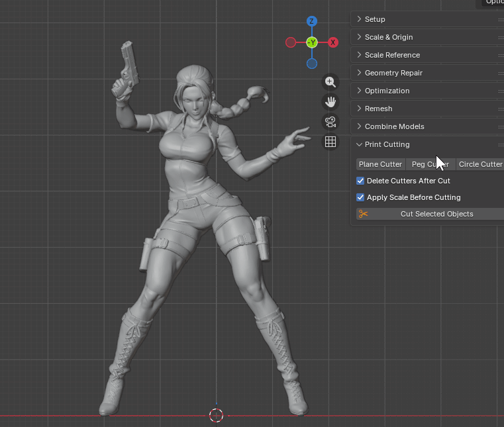Collapse the Print Cutting panel

click(x=427, y=144)
